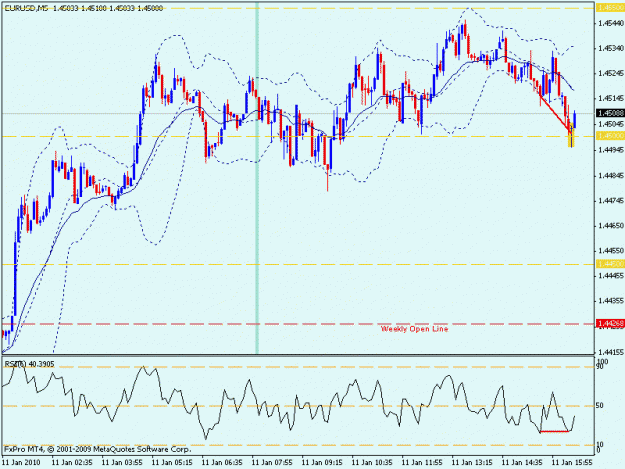Click the 1.44845 price axis value

[x=611, y=175]
